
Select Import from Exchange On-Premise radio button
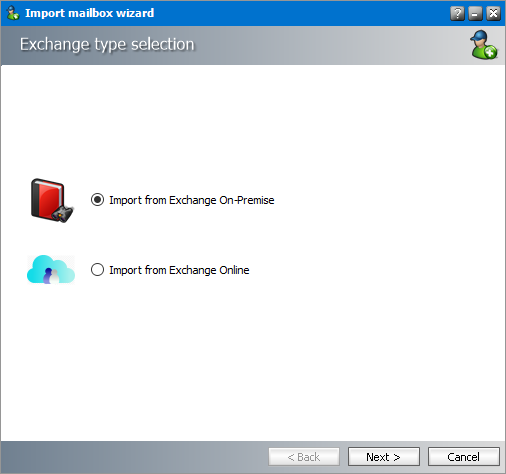(x=97, y=200)
